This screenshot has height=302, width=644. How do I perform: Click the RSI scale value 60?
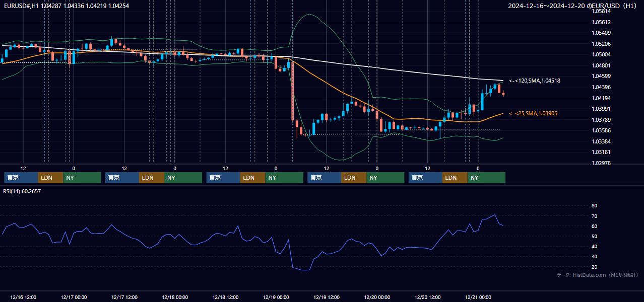click(x=594, y=226)
